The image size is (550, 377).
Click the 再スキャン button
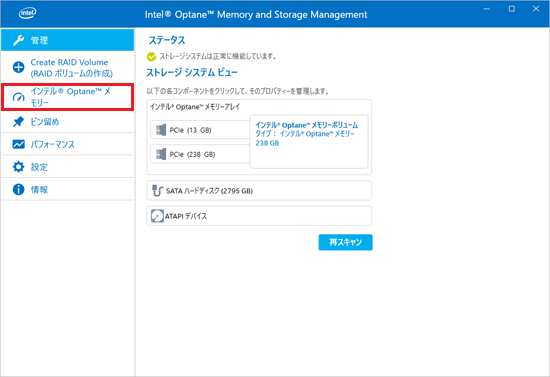[346, 242]
